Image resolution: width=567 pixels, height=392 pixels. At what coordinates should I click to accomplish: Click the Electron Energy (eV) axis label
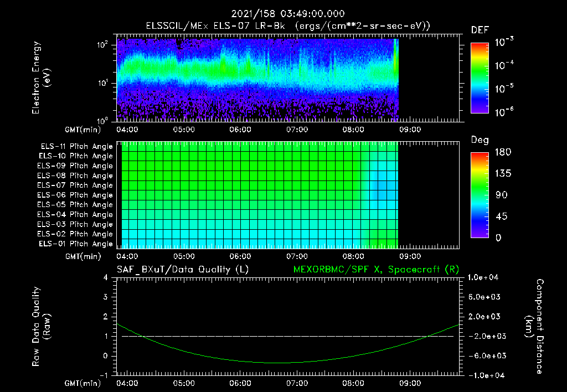pos(41,78)
